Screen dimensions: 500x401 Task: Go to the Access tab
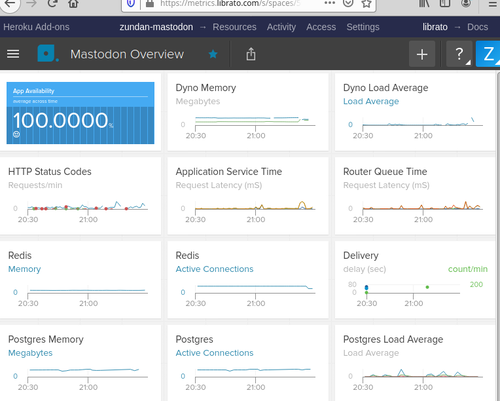pos(321,27)
